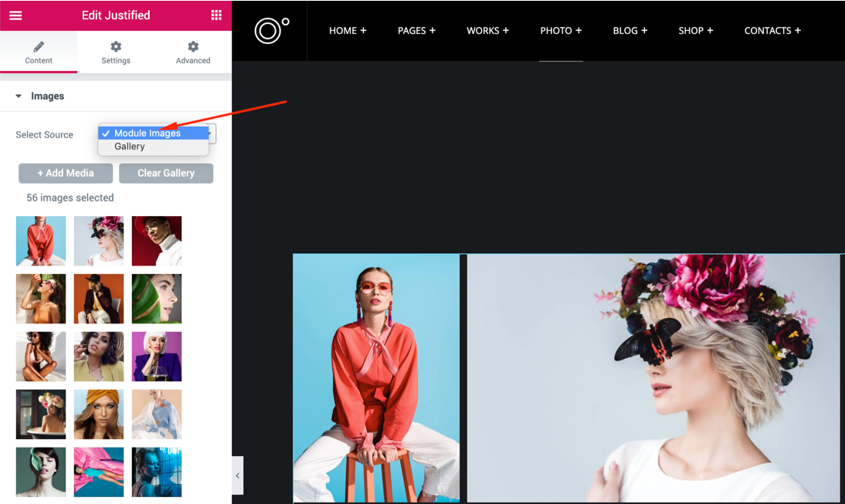Select the green leaf face profile thumbnail
Image resolution: width=845 pixels, height=504 pixels.
(x=157, y=298)
